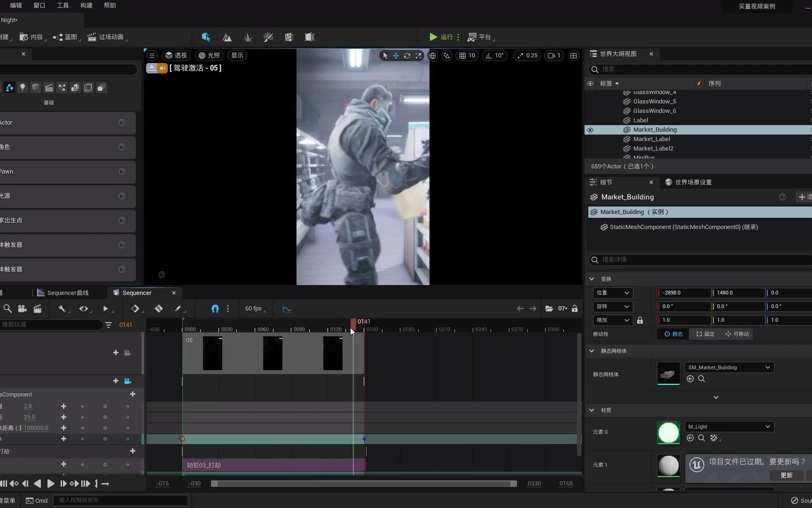Collapse the Materials section

click(592, 410)
